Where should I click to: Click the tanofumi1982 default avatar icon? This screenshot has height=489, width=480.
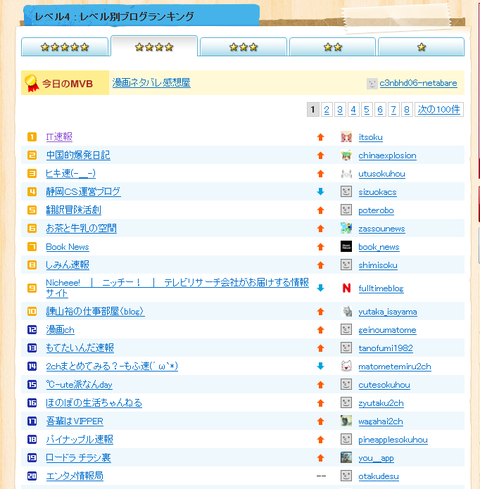click(x=346, y=348)
